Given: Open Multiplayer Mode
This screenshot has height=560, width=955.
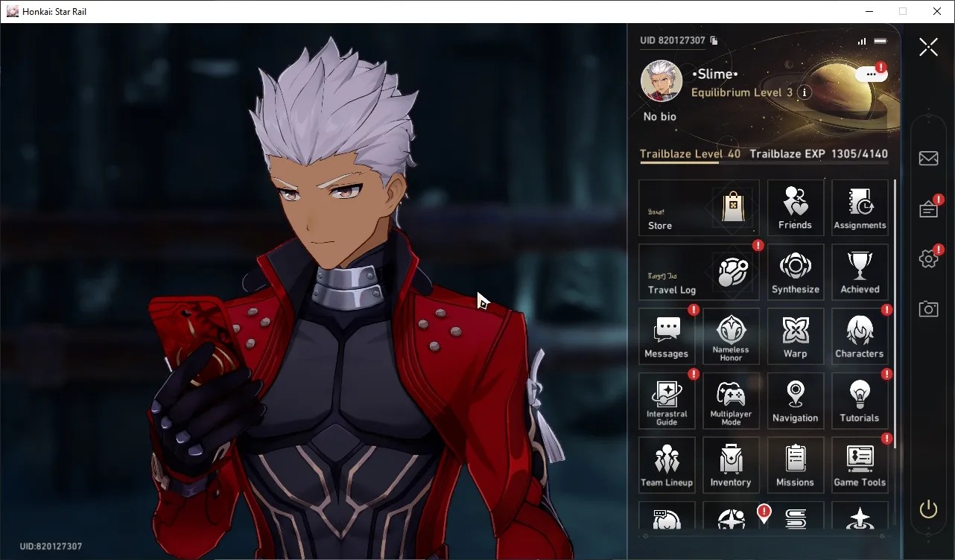Looking at the screenshot, I should [x=731, y=401].
